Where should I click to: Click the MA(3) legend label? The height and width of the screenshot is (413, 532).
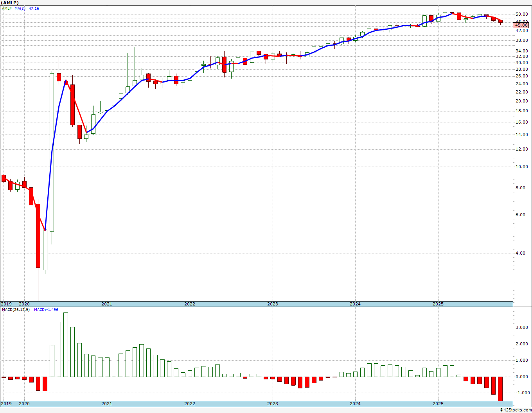20,8
